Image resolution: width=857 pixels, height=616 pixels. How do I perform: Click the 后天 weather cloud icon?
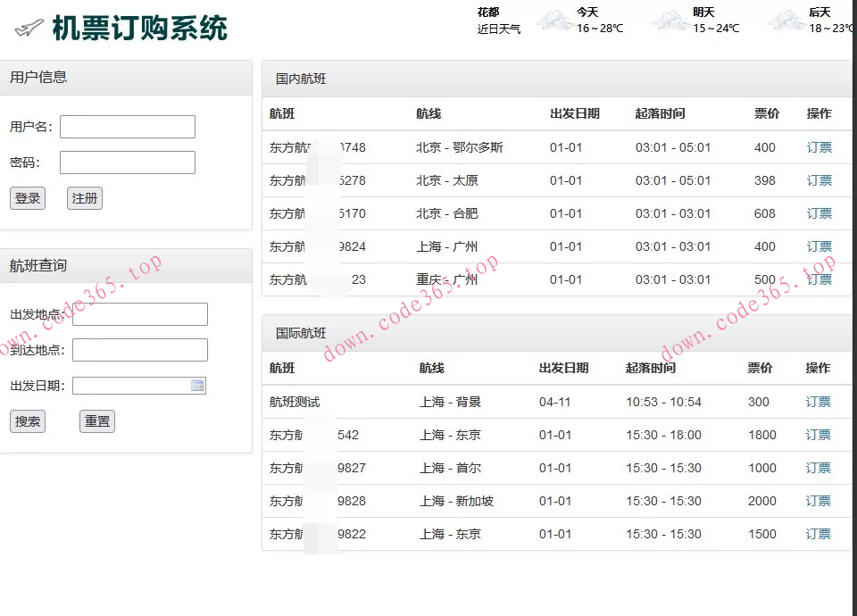787,20
